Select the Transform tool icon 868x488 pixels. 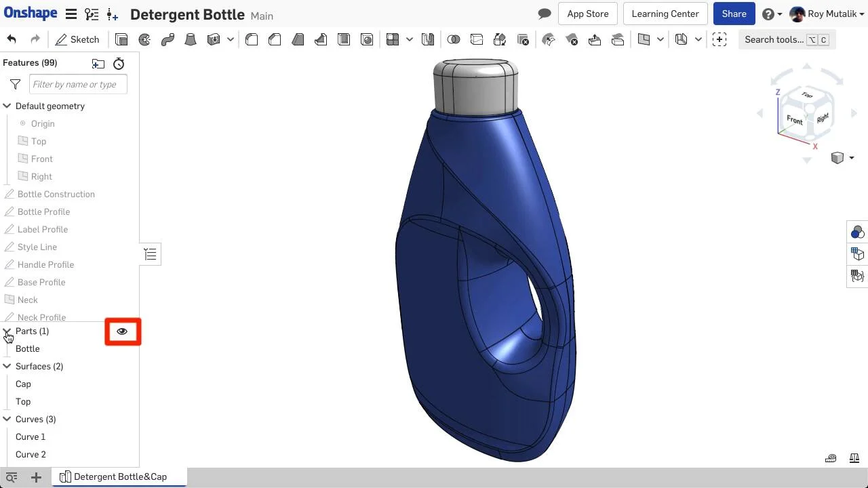pos(500,39)
